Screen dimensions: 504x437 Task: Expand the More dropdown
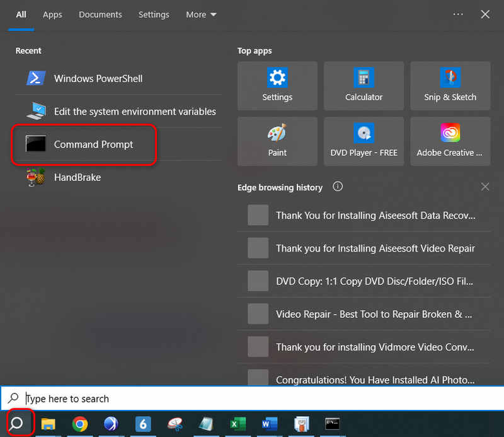tap(201, 15)
